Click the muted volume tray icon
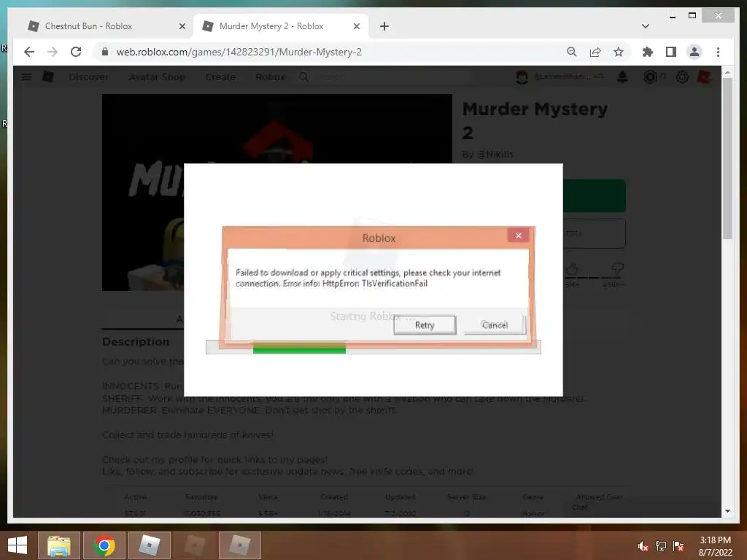The image size is (747, 560). pyautogui.click(x=643, y=546)
